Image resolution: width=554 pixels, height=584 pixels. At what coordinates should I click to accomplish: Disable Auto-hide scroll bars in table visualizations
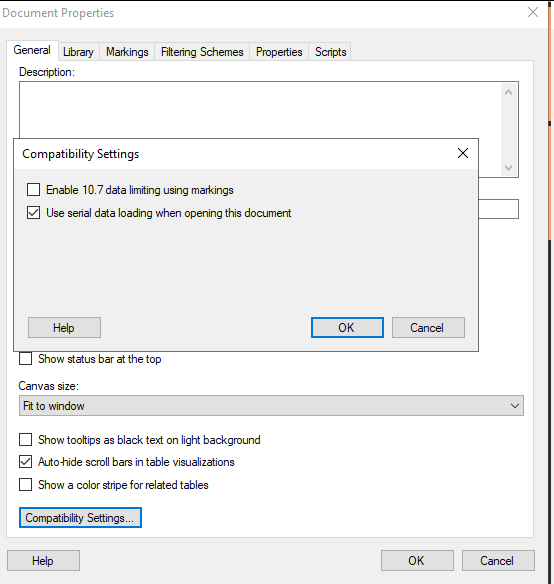pyautogui.click(x=25, y=462)
